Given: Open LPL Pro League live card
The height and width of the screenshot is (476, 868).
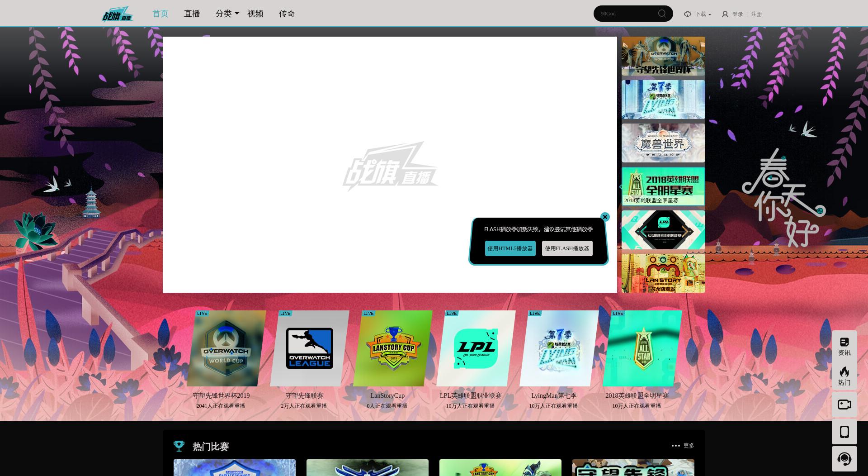Looking at the screenshot, I should (x=476, y=348).
